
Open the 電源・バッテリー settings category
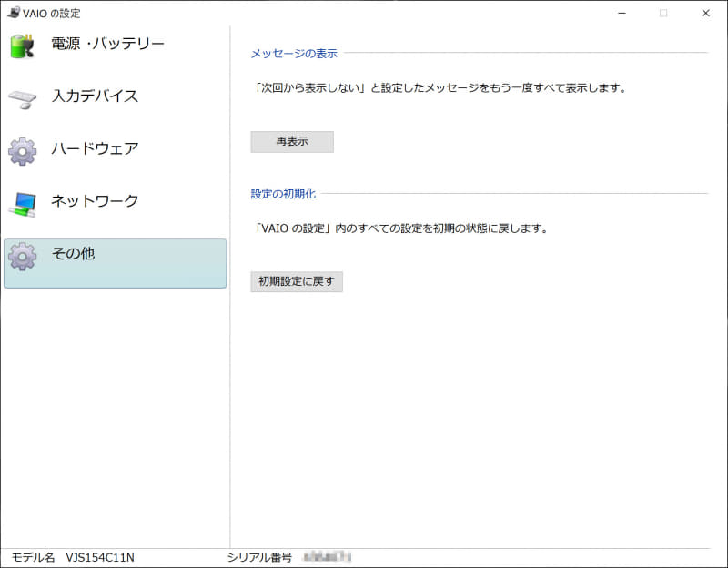[105, 44]
